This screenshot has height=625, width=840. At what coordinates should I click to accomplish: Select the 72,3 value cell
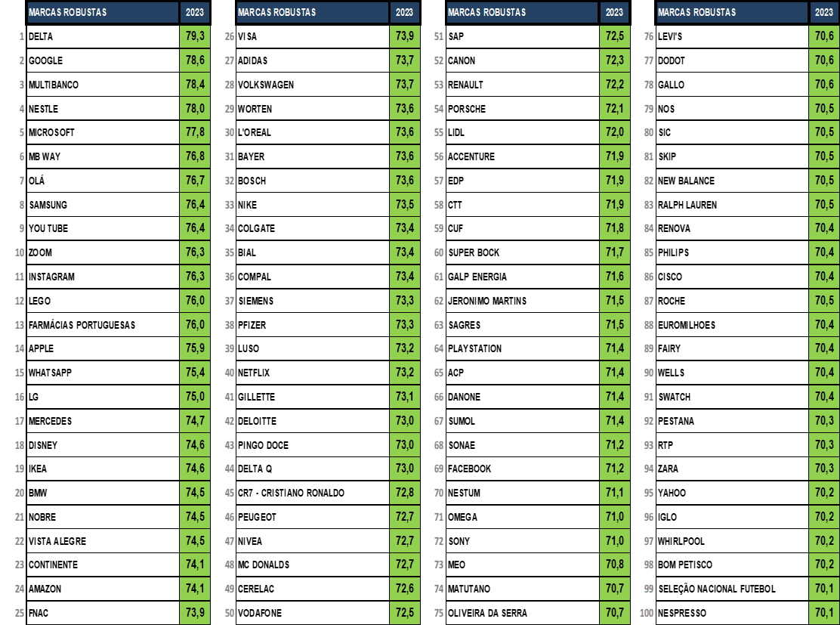click(614, 60)
